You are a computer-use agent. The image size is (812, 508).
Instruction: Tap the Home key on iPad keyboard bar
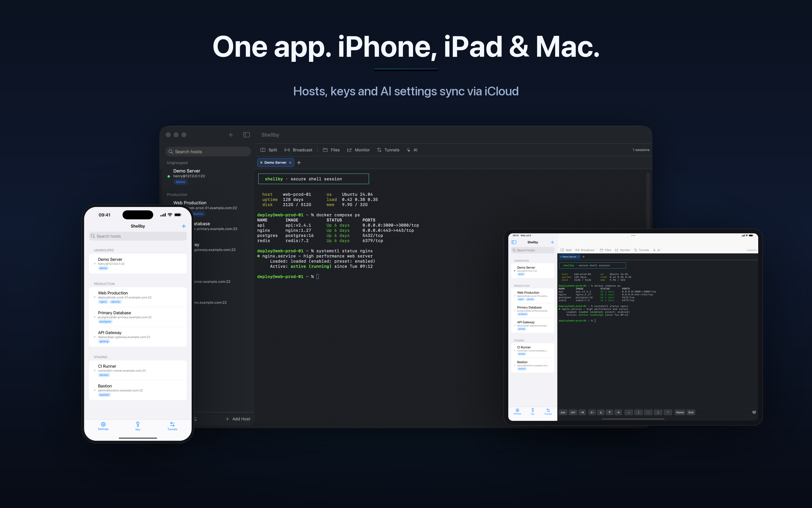[x=680, y=412]
